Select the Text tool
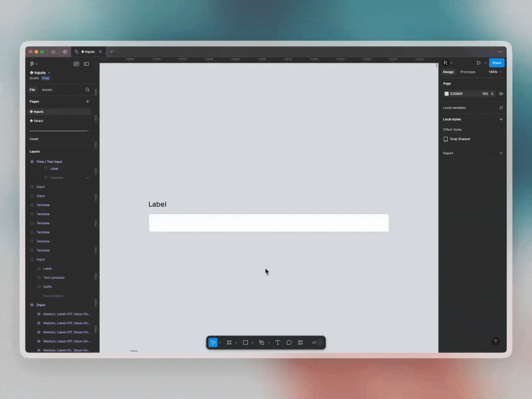The image size is (532, 399). [x=277, y=342]
